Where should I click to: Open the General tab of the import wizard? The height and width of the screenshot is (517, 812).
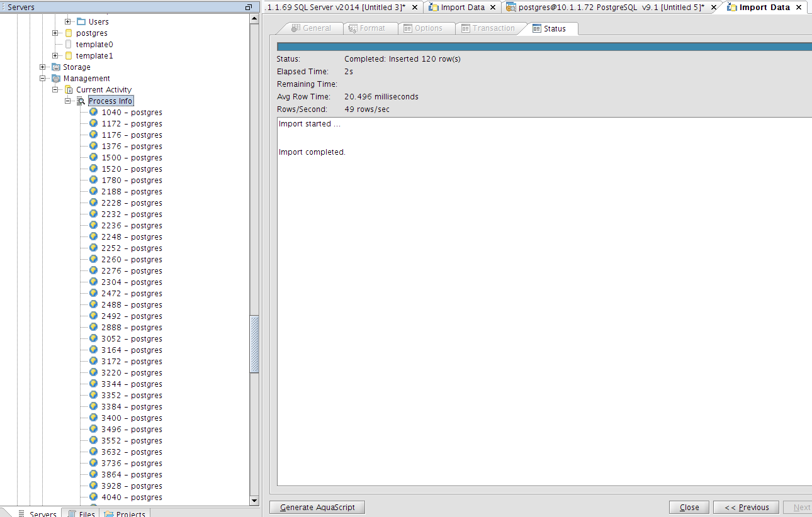coord(311,28)
